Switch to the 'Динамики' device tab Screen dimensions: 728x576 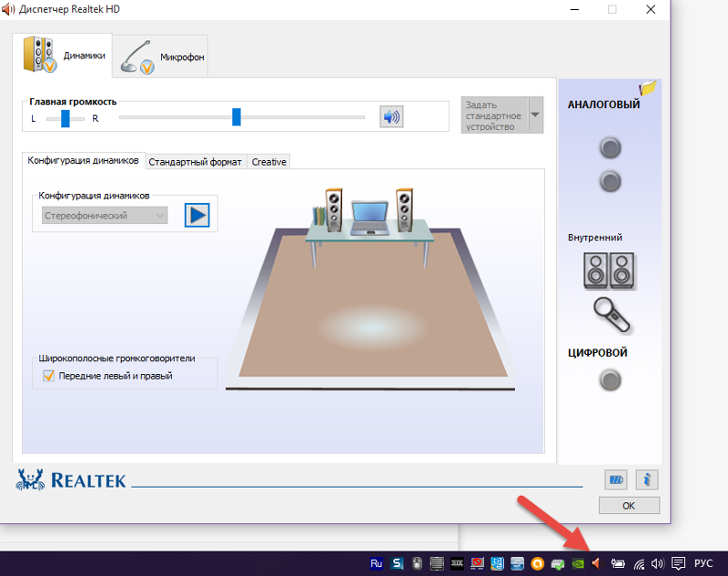pyautogui.click(x=62, y=55)
